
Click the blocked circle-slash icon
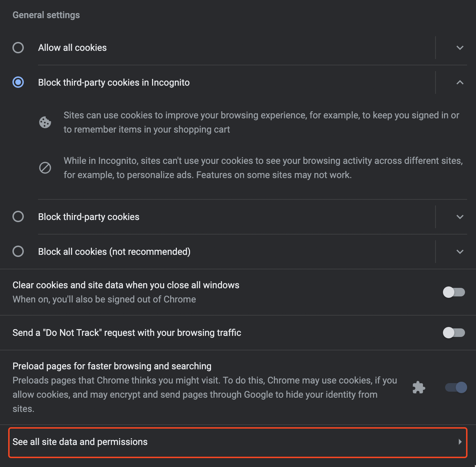click(x=45, y=168)
